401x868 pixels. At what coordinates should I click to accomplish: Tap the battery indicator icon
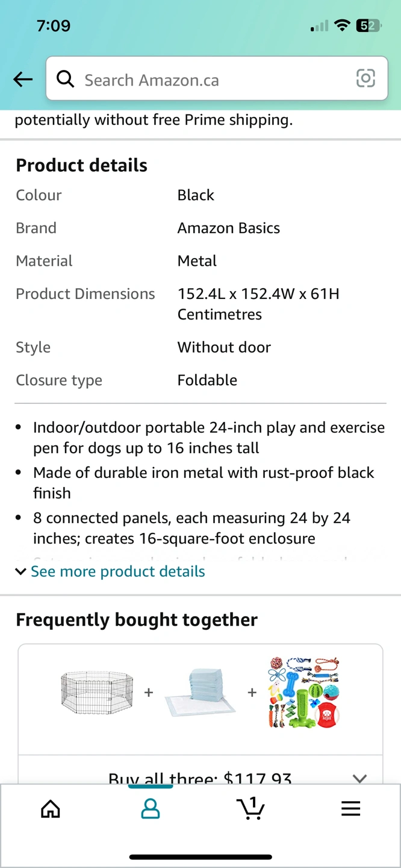coord(368,25)
